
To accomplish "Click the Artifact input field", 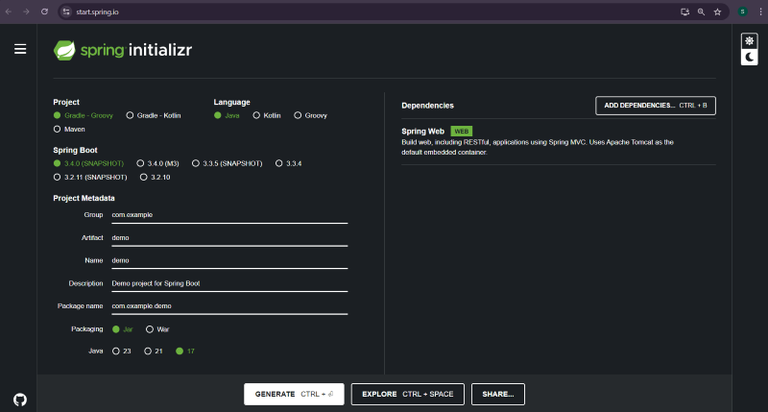I will click(x=230, y=238).
